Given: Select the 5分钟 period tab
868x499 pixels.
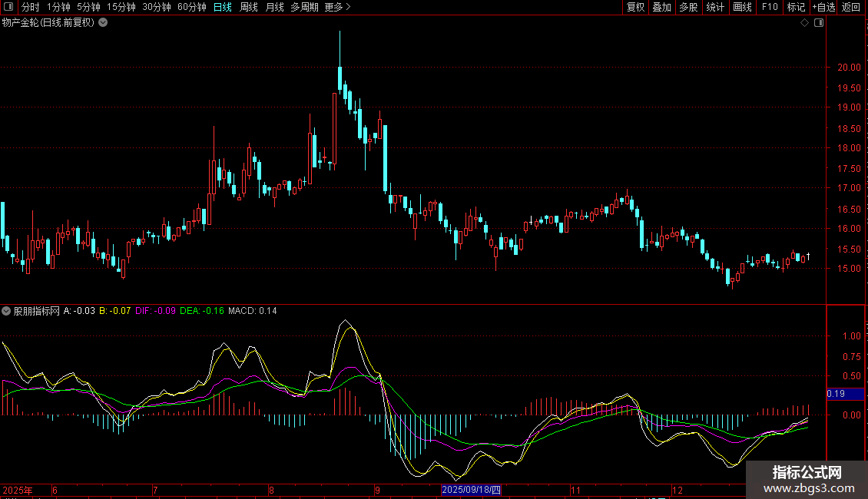Looking at the screenshot, I should point(88,7).
